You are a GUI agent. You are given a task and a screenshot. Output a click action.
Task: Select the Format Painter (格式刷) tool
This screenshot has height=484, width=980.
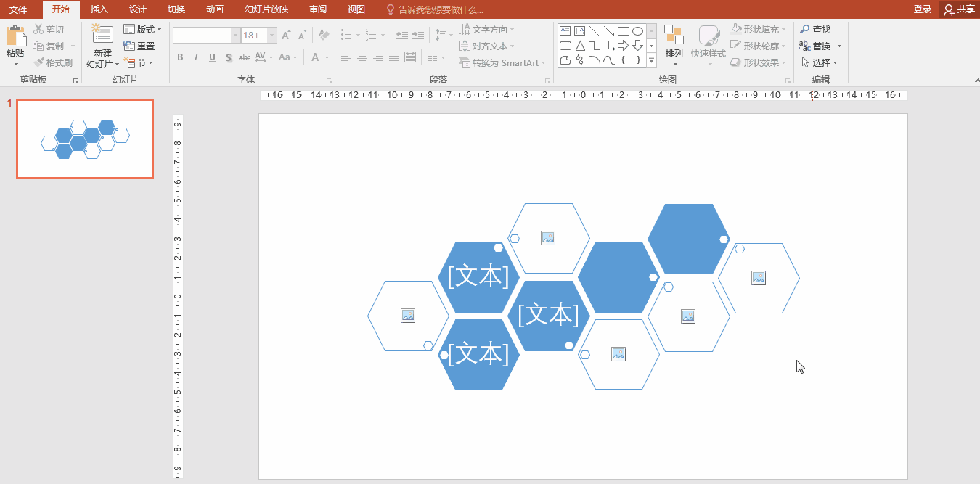coord(53,62)
